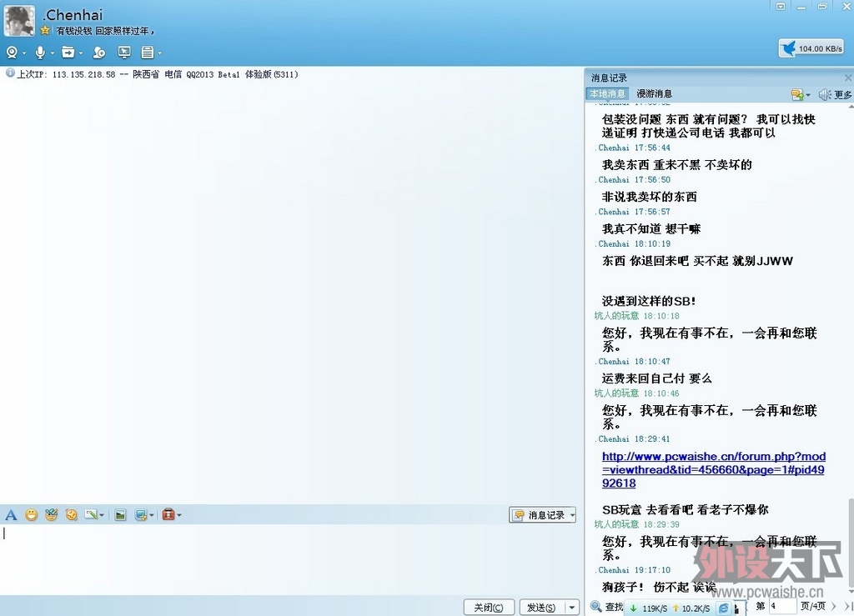The width and height of the screenshot is (854, 616).
Task: Go to next history page arrow
Action: click(834, 606)
